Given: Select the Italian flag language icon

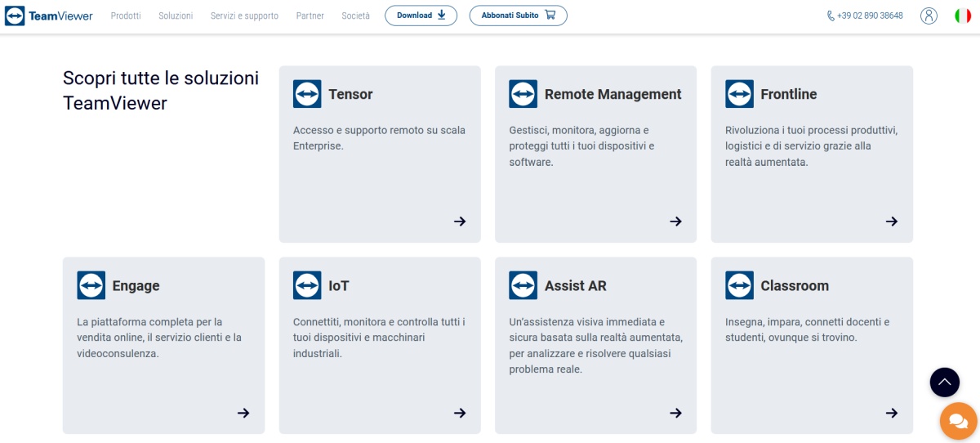Looking at the screenshot, I should (963, 16).
